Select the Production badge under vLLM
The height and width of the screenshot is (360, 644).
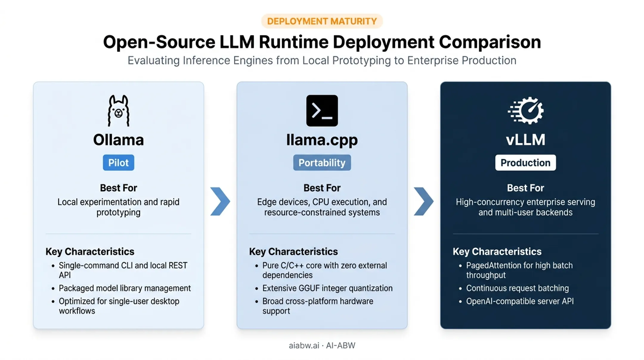[x=526, y=163]
